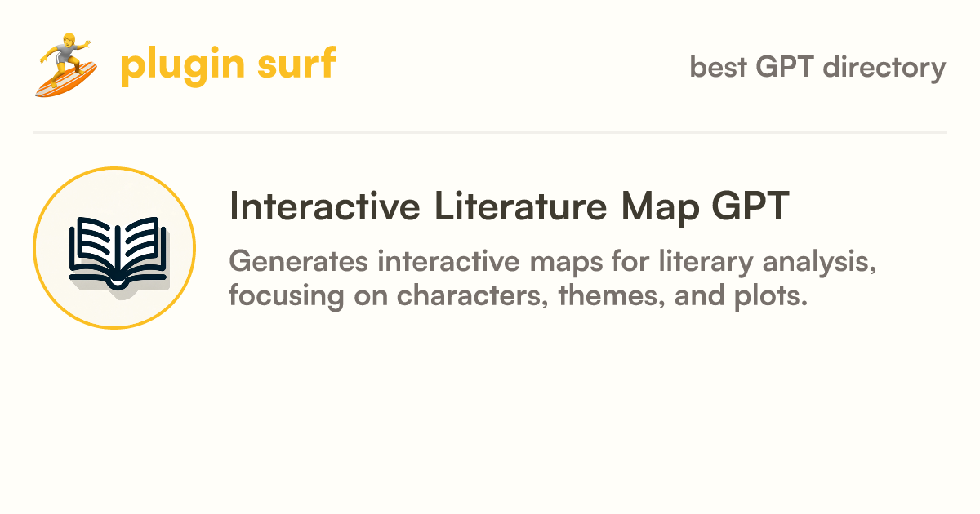Image resolution: width=980 pixels, height=514 pixels.
Task: Open the 'Interactive Literature Map GPT' title
Action: pyautogui.click(x=510, y=207)
